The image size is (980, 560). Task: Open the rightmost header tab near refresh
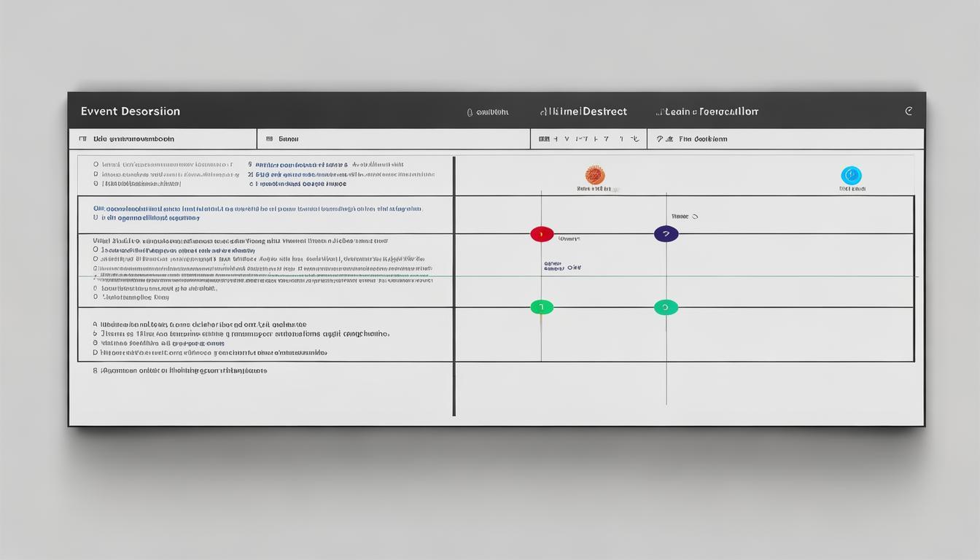pyautogui.click(x=707, y=112)
